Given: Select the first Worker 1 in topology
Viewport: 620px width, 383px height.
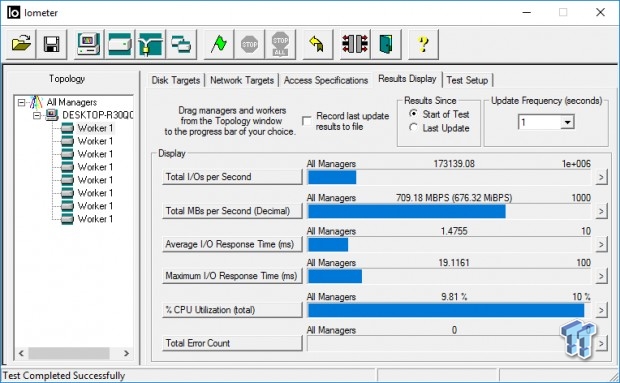Looking at the screenshot, I should [95, 128].
